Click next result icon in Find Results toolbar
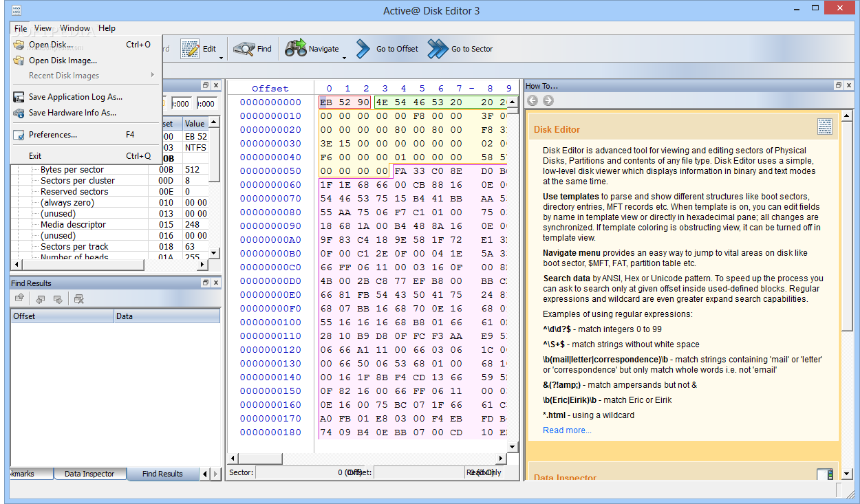Viewport: 860px width, 504px height. click(58, 298)
